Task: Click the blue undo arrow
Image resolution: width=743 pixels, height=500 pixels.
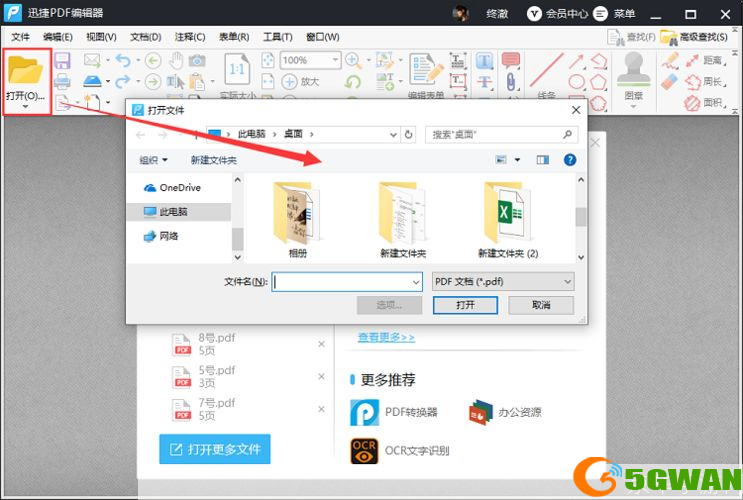Action: [x=123, y=60]
